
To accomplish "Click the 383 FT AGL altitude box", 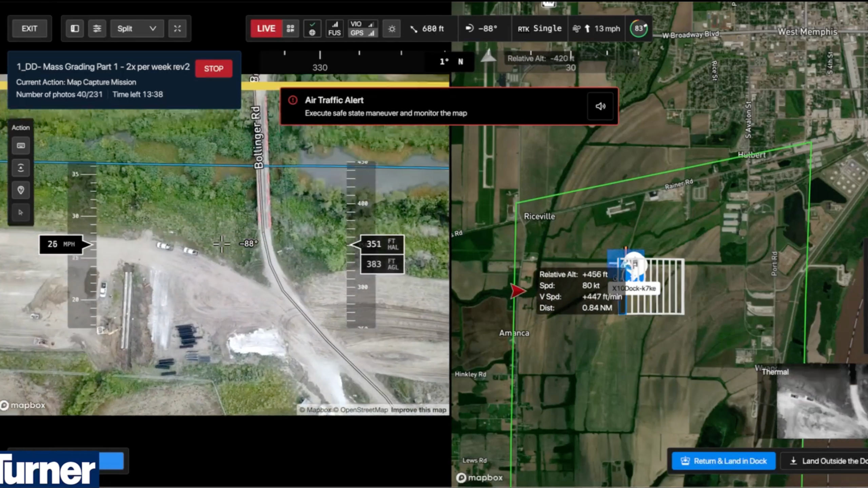I will pos(381,264).
